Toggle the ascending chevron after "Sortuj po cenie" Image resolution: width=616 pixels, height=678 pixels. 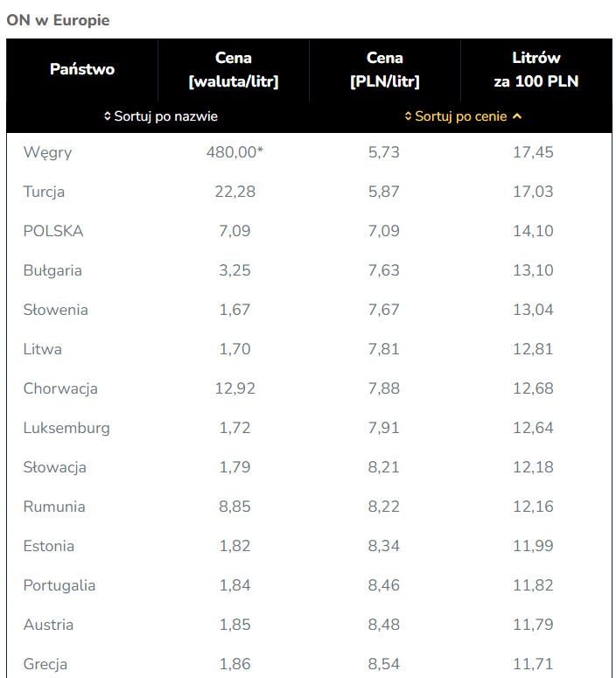(517, 116)
